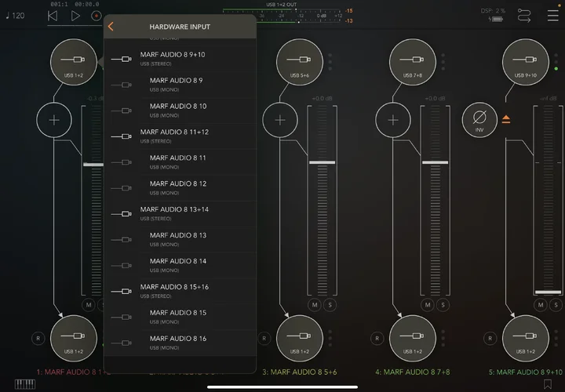Open the USB 7+8 input node
Screen dimensions: 565x392
pyautogui.click(x=412, y=62)
